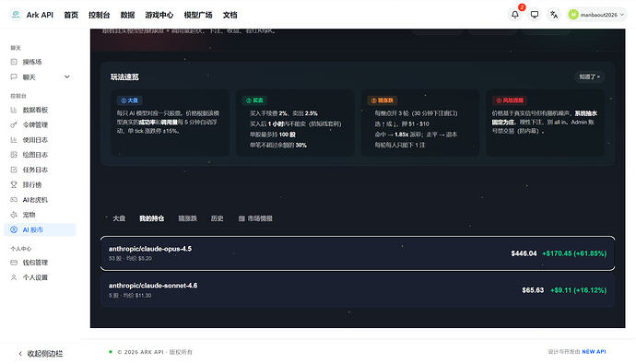
Task: Open the notification bell
Action: [x=514, y=15]
